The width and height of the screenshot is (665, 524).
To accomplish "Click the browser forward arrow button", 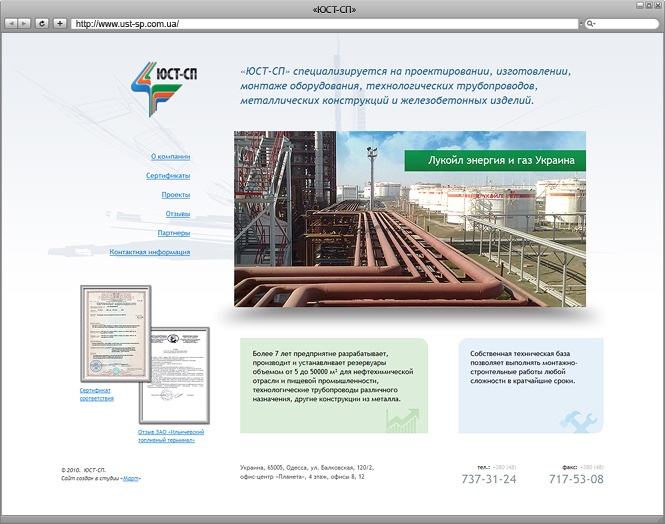I will [24, 24].
